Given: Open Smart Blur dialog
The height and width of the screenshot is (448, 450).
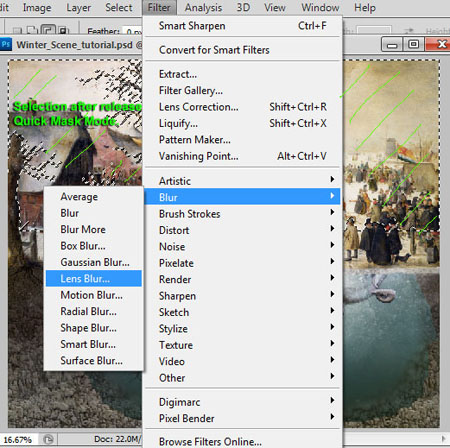Looking at the screenshot, I should [x=94, y=344].
